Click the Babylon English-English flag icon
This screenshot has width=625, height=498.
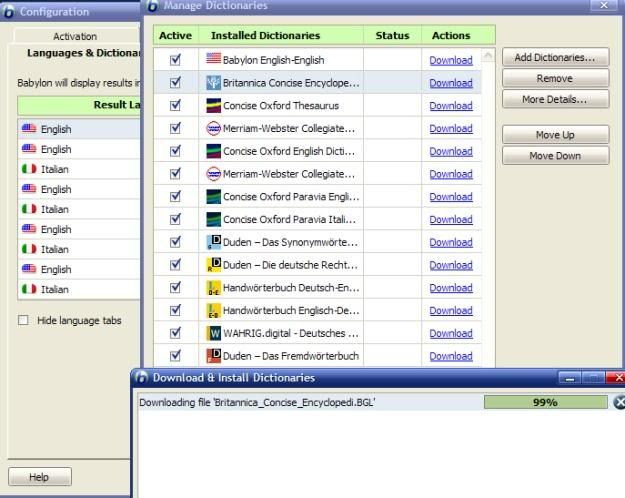(214, 59)
